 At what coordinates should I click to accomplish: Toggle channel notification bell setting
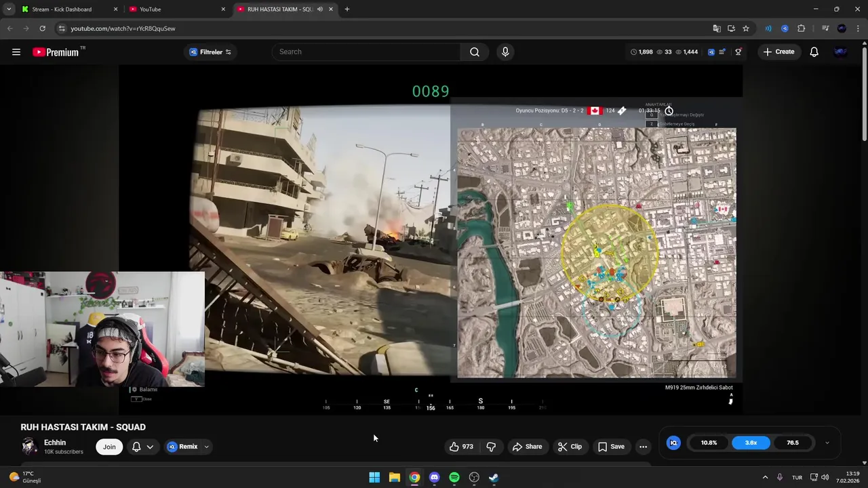tap(136, 447)
